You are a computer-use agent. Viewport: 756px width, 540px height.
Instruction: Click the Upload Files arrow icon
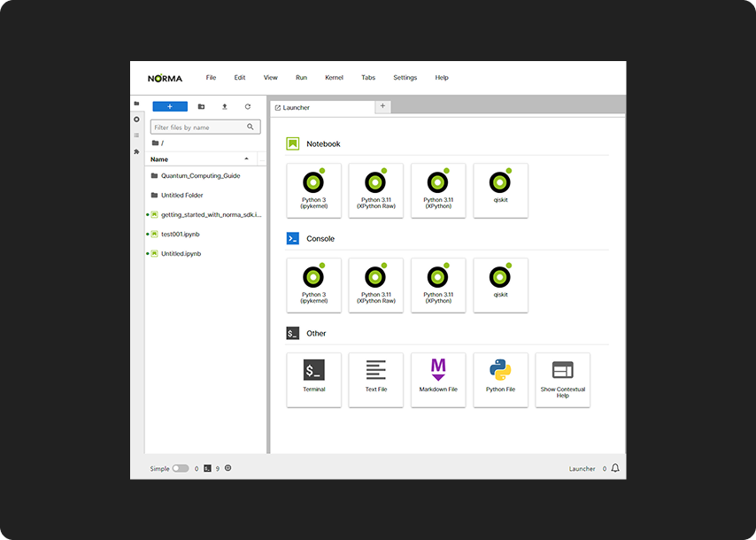[224, 106]
